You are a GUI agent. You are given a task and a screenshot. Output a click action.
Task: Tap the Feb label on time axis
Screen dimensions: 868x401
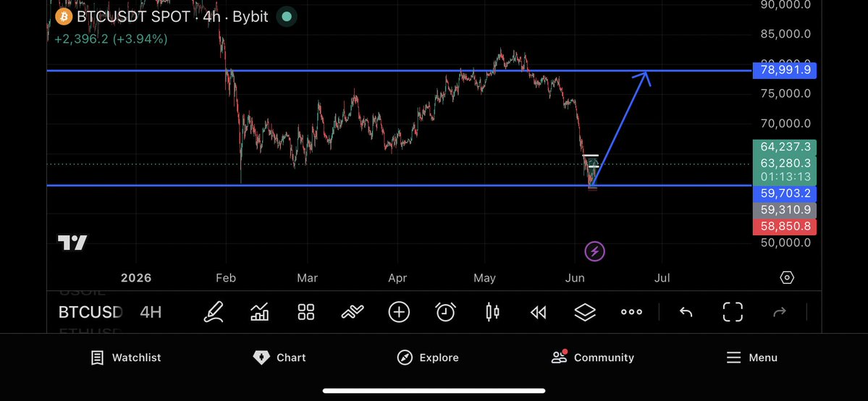[226, 278]
